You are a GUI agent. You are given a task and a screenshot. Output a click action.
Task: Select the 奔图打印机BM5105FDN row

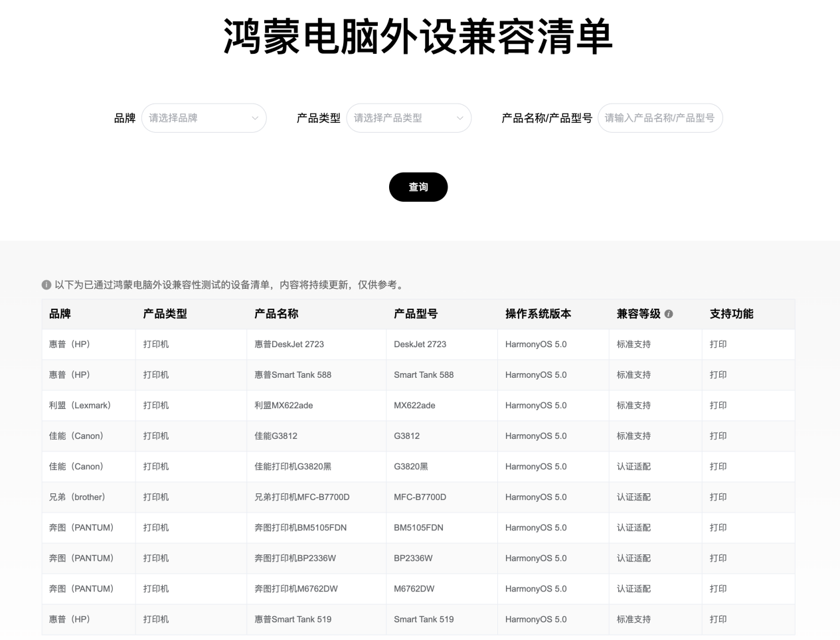pyautogui.click(x=300, y=528)
